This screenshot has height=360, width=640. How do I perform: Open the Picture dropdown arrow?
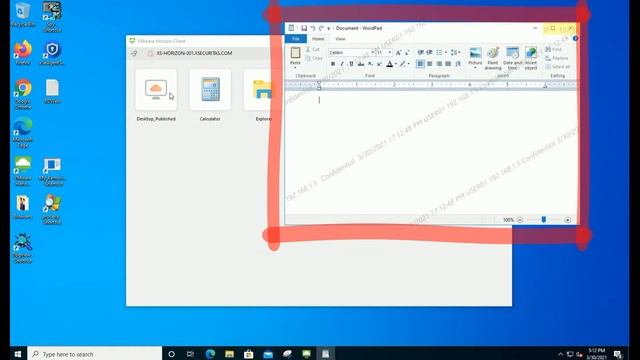pyautogui.click(x=475, y=67)
